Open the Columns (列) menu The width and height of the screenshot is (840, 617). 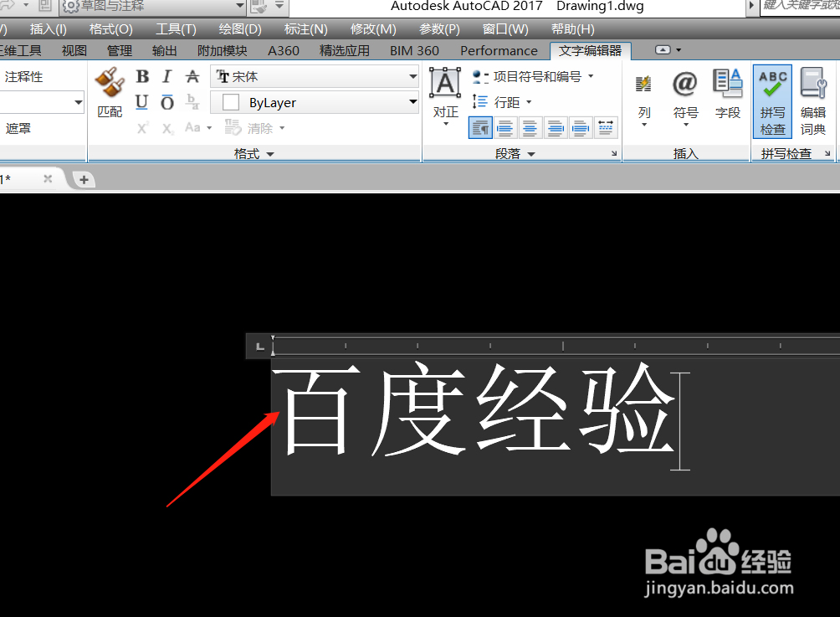coord(644,99)
